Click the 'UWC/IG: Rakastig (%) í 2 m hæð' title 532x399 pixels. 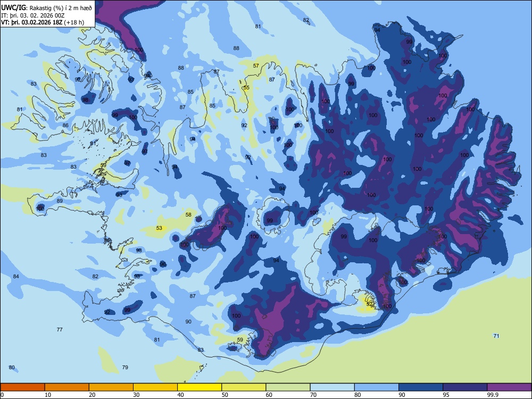[46, 8]
